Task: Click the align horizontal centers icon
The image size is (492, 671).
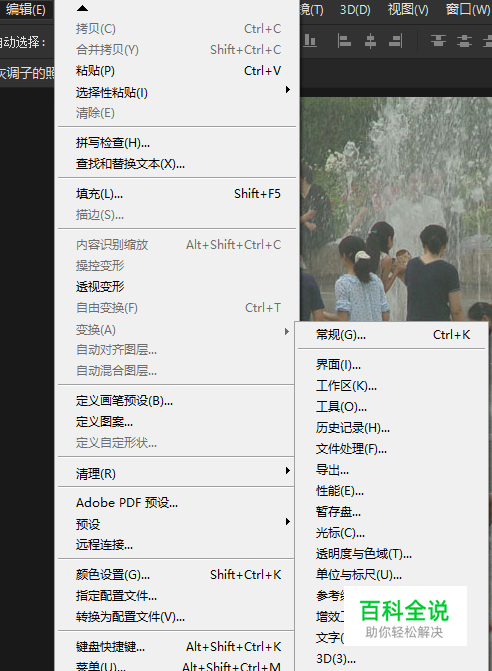Action: pyautogui.click(x=370, y=41)
